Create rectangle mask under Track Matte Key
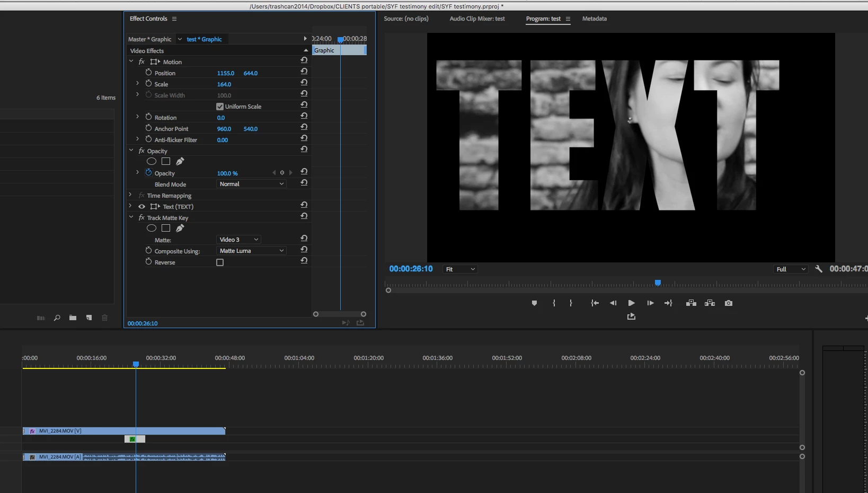Image resolution: width=868 pixels, height=493 pixels. pos(166,228)
